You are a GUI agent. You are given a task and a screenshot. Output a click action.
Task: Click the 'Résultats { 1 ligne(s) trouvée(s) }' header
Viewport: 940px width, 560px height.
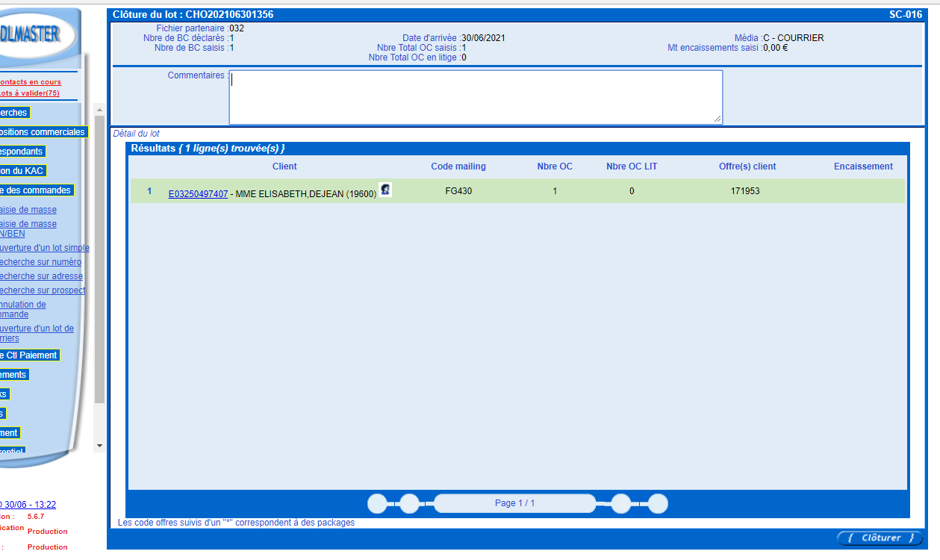208,149
